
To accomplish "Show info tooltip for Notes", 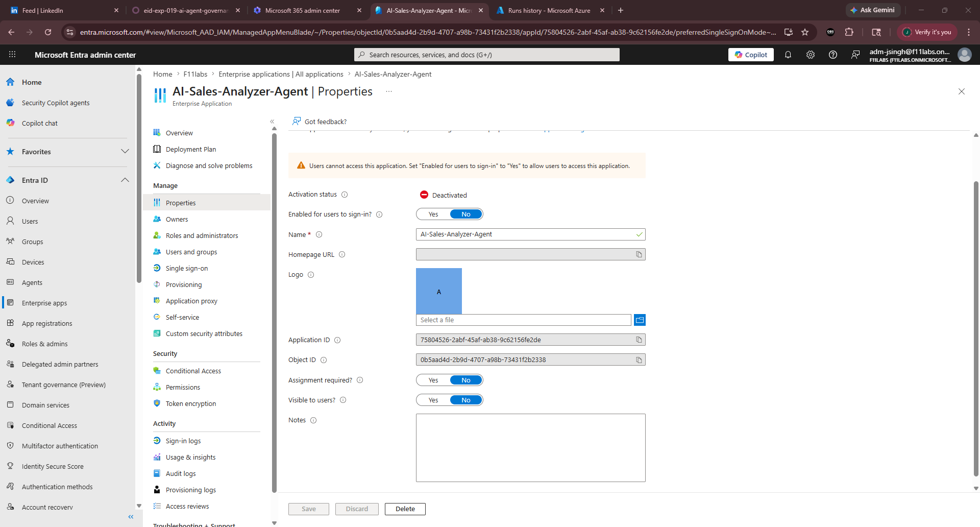I will coord(313,420).
